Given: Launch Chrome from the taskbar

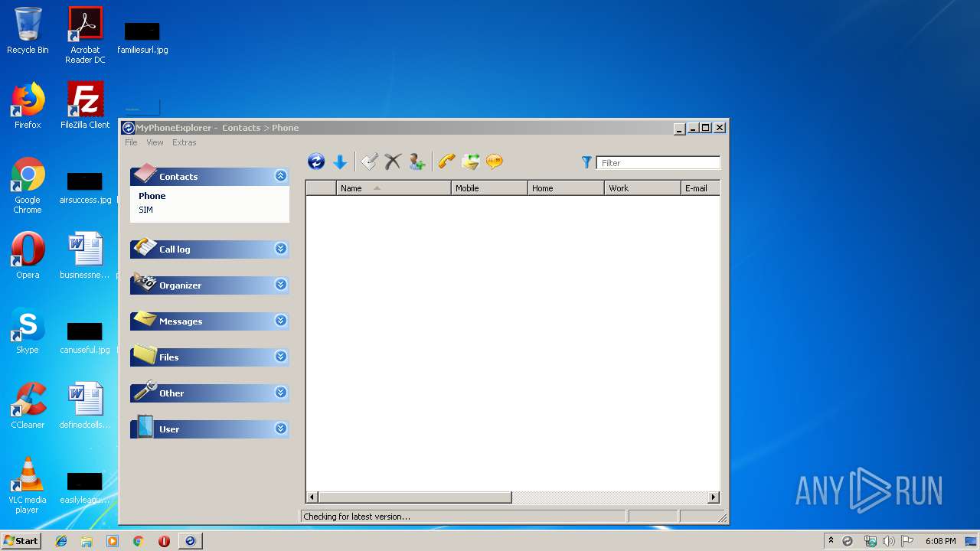Looking at the screenshot, I should click(139, 541).
